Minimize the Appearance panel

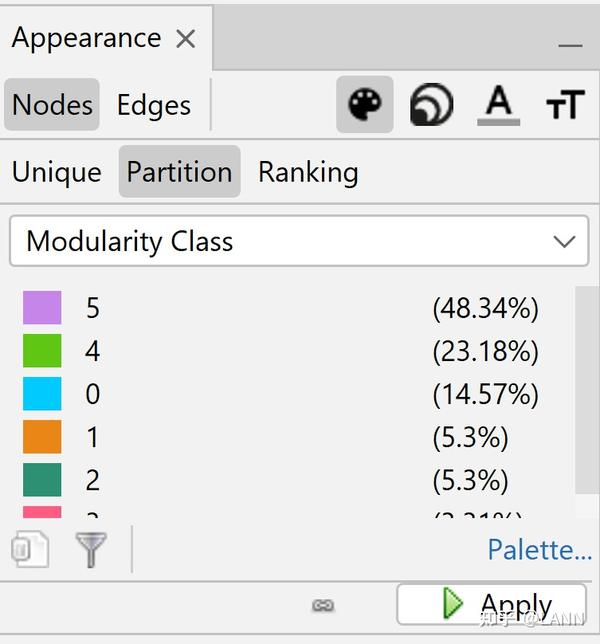(x=570, y=45)
